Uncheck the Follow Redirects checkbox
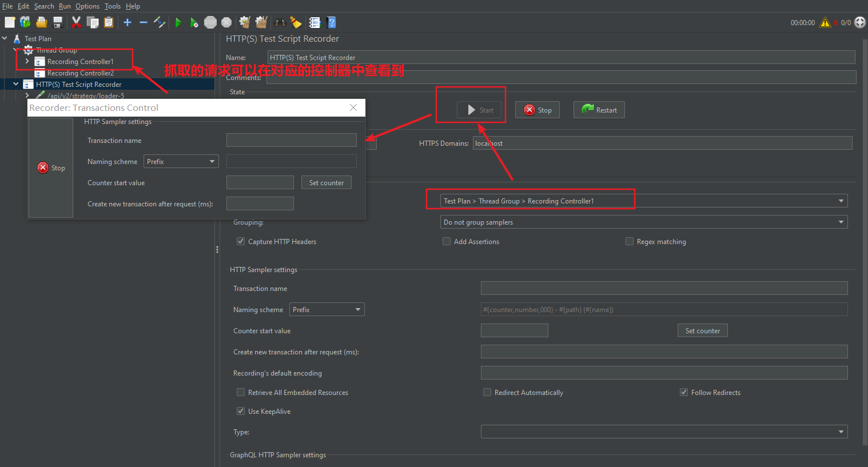The height and width of the screenshot is (467, 868). pyautogui.click(x=684, y=392)
